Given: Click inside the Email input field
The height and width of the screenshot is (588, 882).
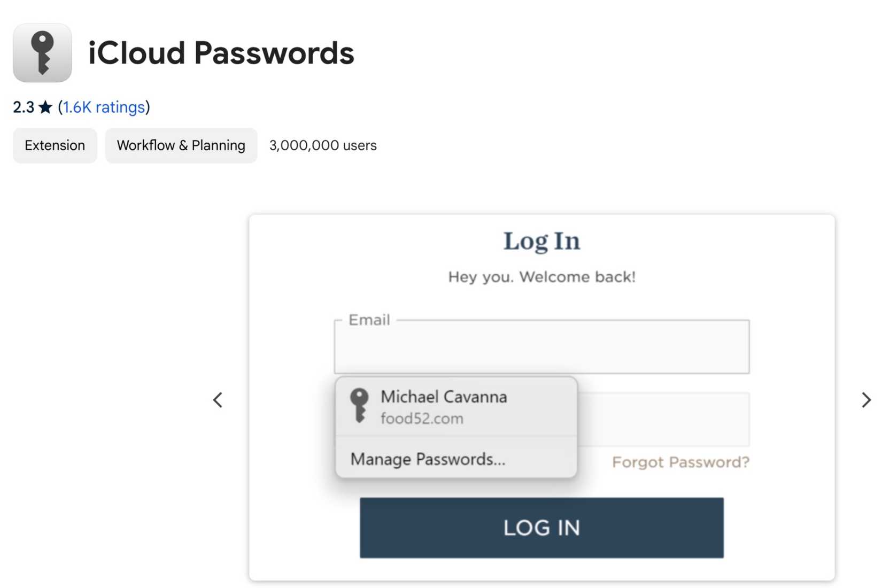Looking at the screenshot, I should pyautogui.click(x=541, y=347).
